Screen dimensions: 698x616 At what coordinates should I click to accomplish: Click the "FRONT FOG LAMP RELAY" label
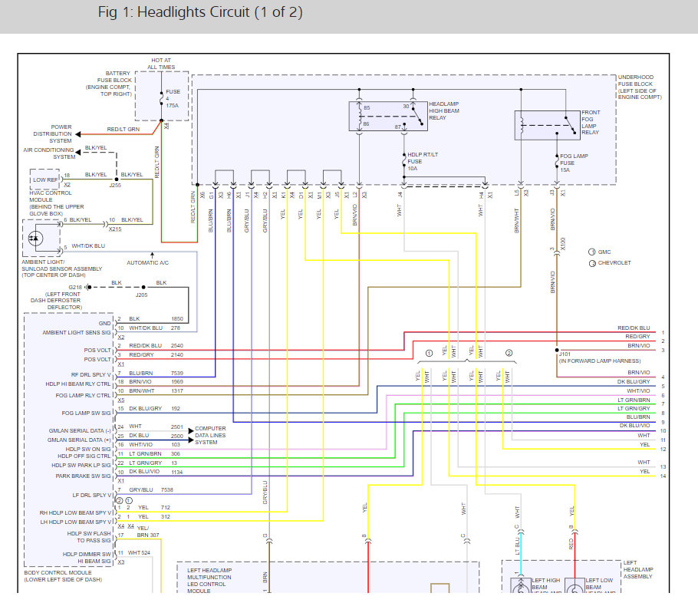591,123
